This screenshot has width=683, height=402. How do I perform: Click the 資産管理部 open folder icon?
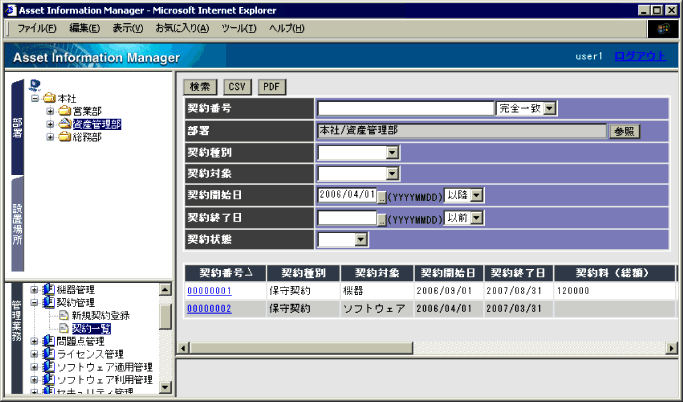tap(64, 124)
